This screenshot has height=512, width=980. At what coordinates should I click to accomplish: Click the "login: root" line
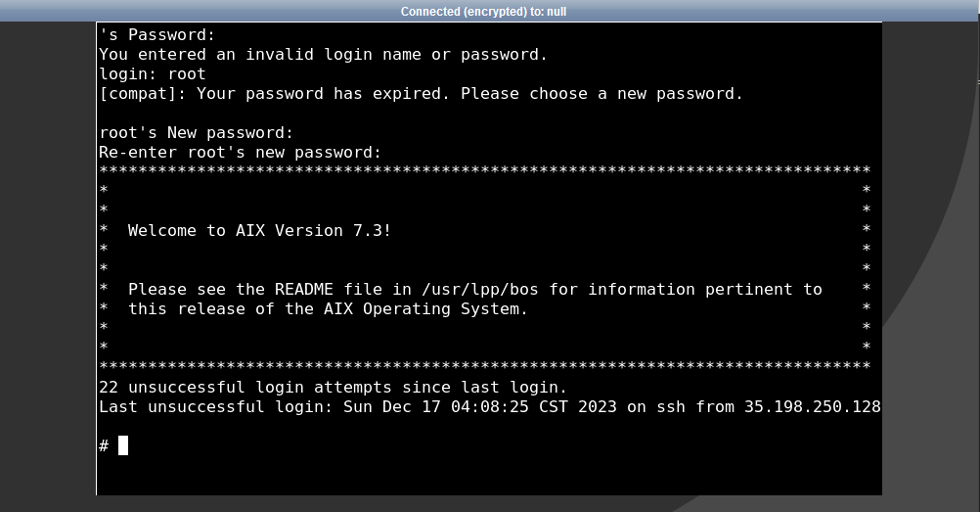point(153,73)
